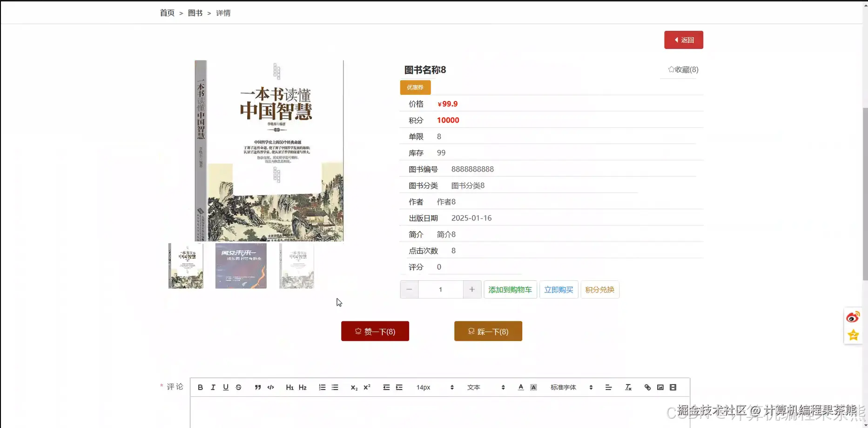Apply bold formatting in the comment editor

point(200,387)
